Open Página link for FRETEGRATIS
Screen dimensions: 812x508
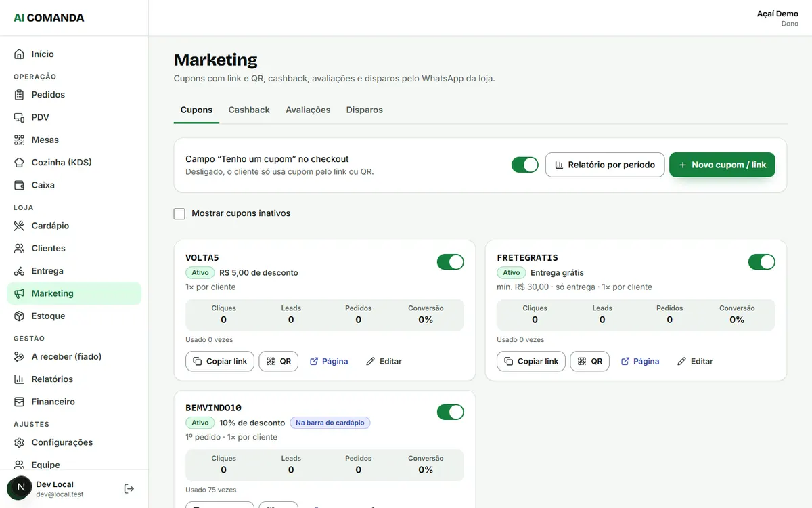(x=640, y=361)
